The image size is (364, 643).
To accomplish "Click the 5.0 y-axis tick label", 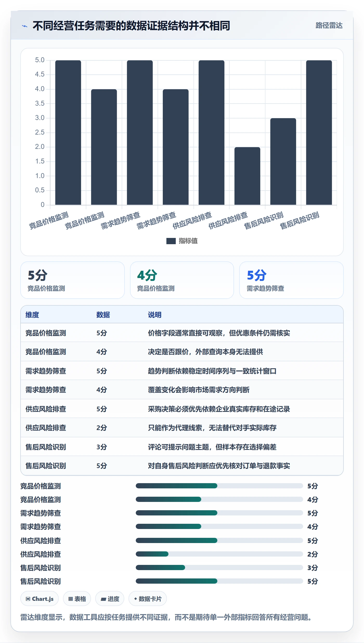I will pos(40,60).
